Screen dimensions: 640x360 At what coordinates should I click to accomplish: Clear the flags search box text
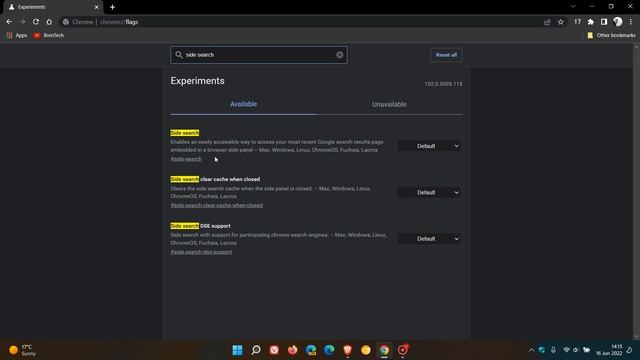click(x=340, y=55)
